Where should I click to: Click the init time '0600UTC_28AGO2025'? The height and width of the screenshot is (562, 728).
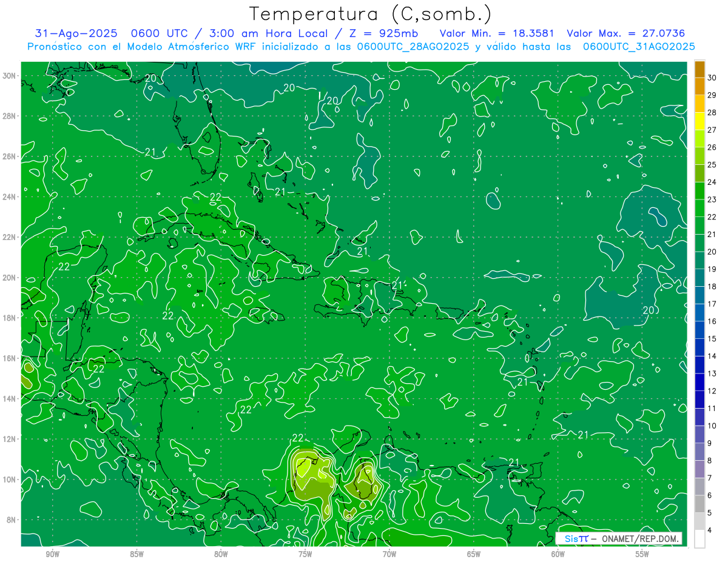413,47
